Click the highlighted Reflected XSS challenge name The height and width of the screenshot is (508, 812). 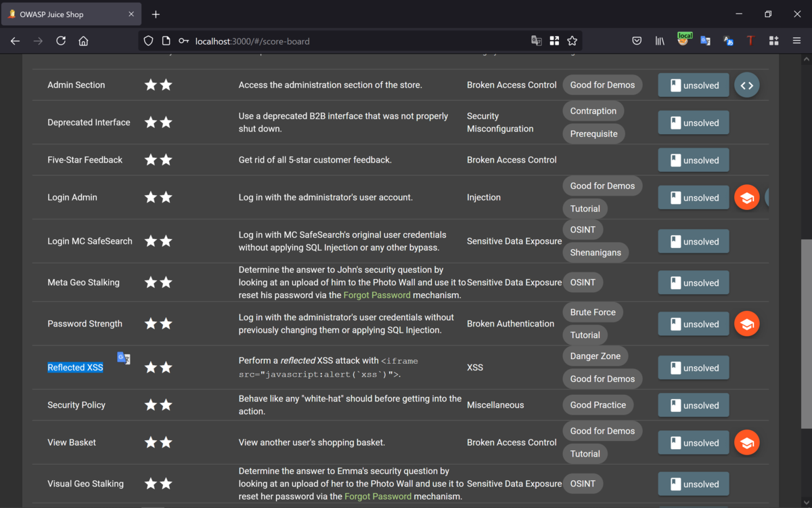coord(75,368)
